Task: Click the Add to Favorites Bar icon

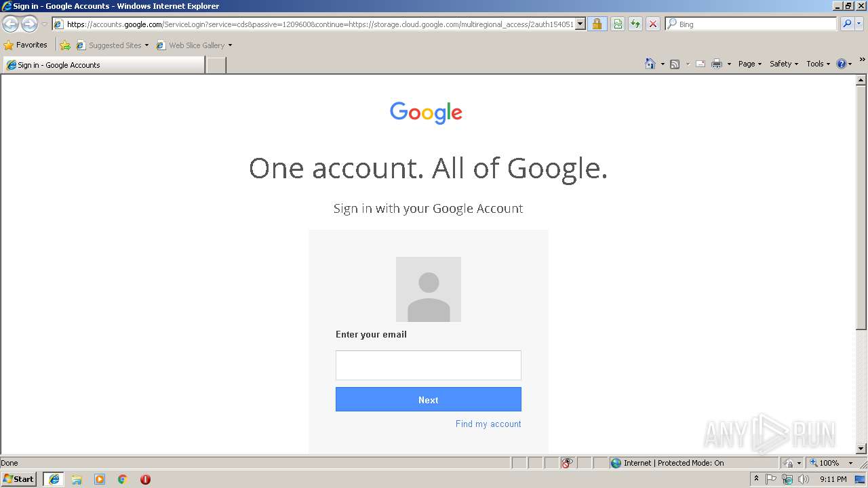Action: 65,45
